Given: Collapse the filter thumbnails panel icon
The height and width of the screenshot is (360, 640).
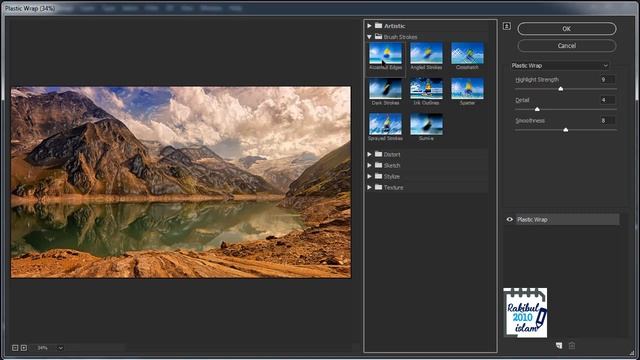Looking at the screenshot, I should pyautogui.click(x=507, y=26).
